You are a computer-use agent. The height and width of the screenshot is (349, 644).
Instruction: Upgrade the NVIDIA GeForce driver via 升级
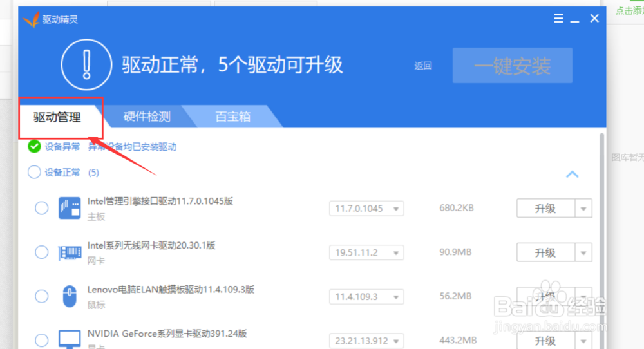(545, 341)
